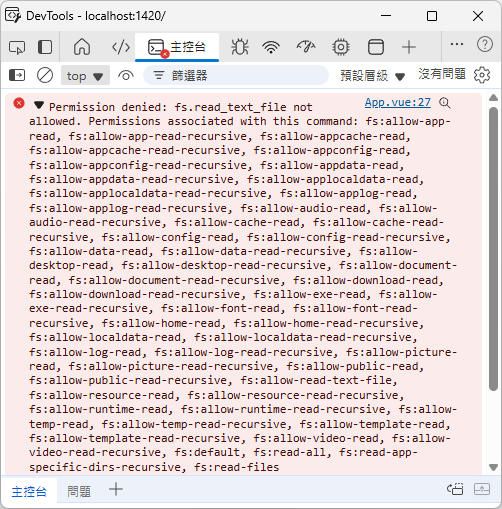
Task: Select the 主控台 tab in top toolbar
Action: tap(177, 47)
